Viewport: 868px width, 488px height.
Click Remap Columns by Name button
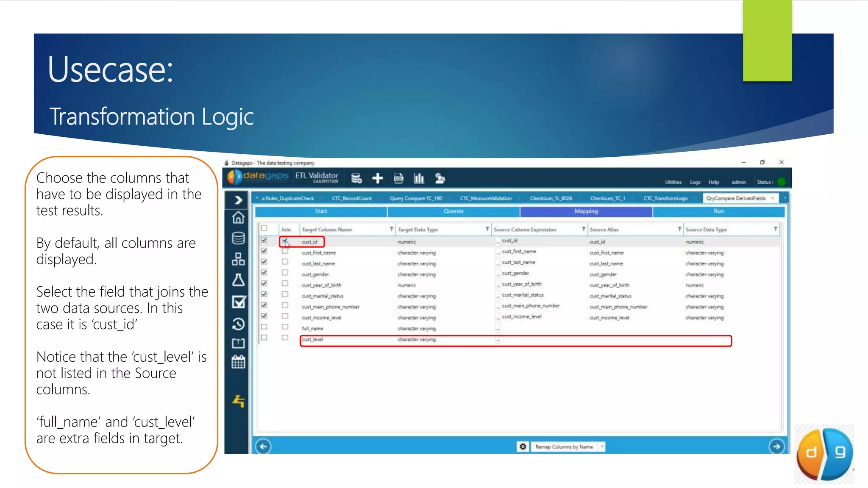[x=564, y=446]
